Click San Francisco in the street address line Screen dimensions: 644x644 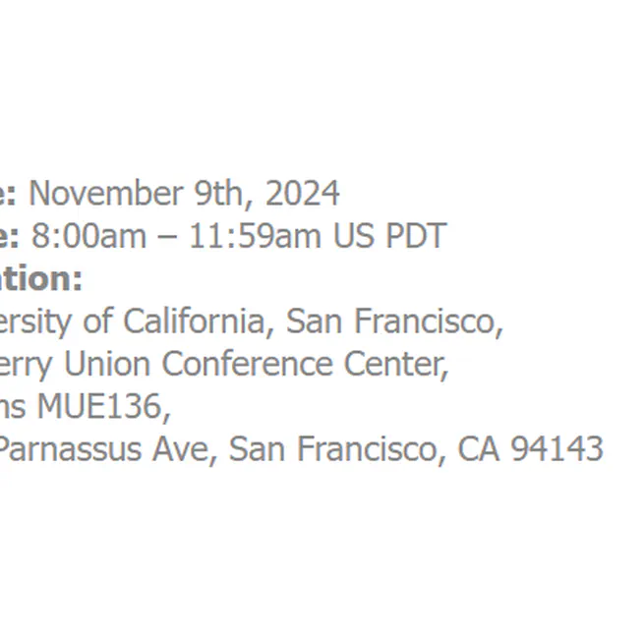[337, 449]
